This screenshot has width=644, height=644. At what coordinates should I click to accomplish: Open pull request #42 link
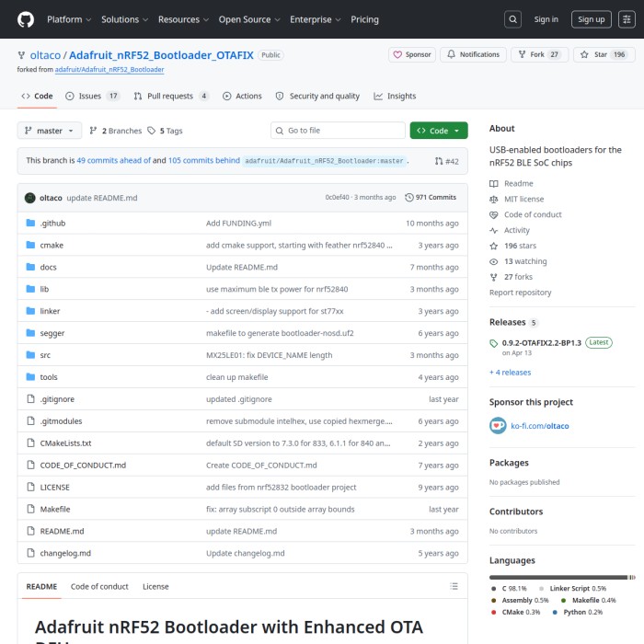446,161
